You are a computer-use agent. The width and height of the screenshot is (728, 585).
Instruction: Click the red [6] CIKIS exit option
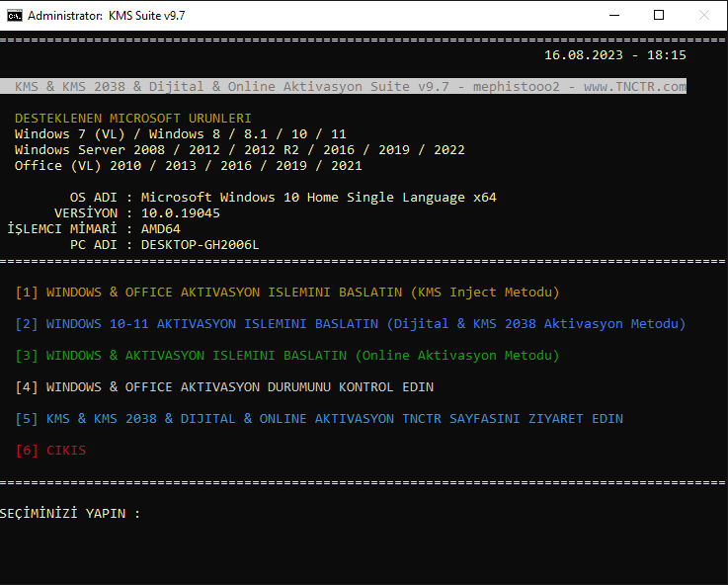tap(51, 451)
